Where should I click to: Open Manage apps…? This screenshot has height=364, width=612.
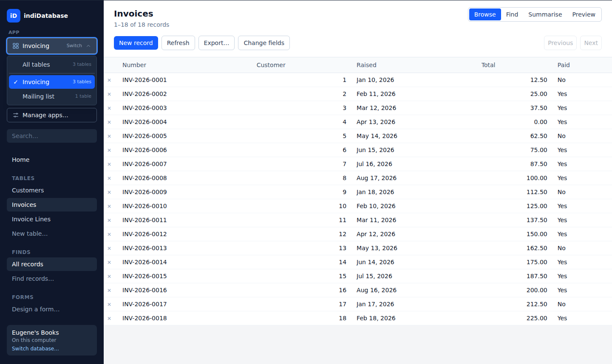tap(52, 115)
